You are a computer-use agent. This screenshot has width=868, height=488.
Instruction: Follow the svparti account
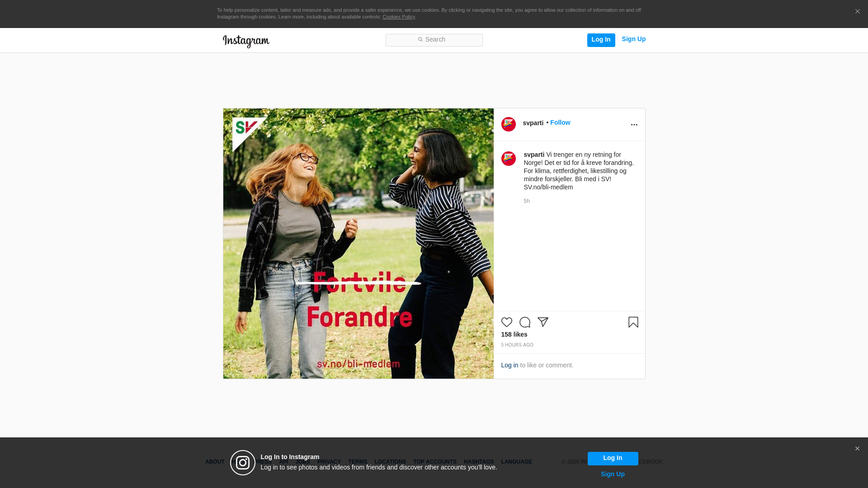560,122
